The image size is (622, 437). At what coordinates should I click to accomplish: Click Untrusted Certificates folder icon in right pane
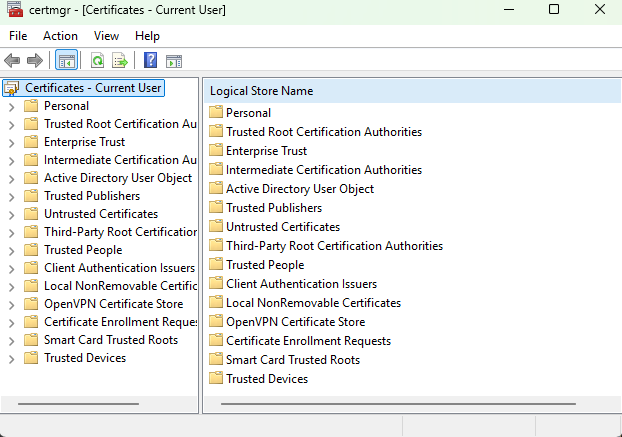point(216,226)
